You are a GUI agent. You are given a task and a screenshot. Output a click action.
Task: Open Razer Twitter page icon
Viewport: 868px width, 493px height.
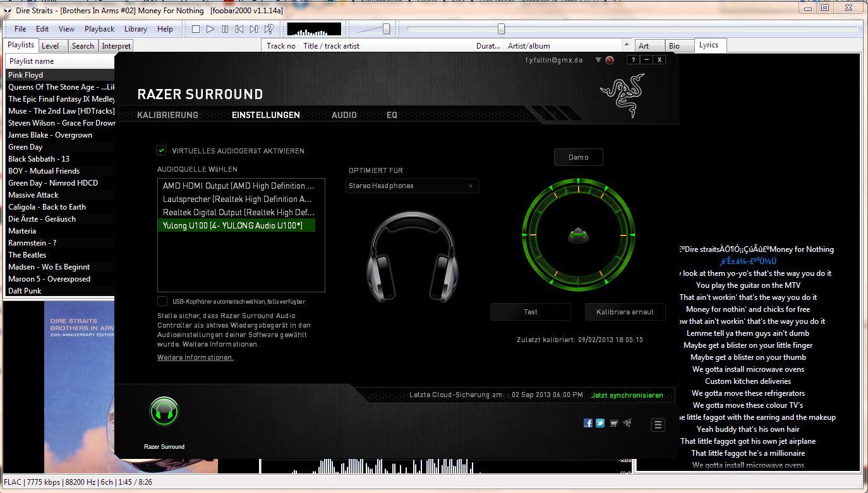(600, 424)
